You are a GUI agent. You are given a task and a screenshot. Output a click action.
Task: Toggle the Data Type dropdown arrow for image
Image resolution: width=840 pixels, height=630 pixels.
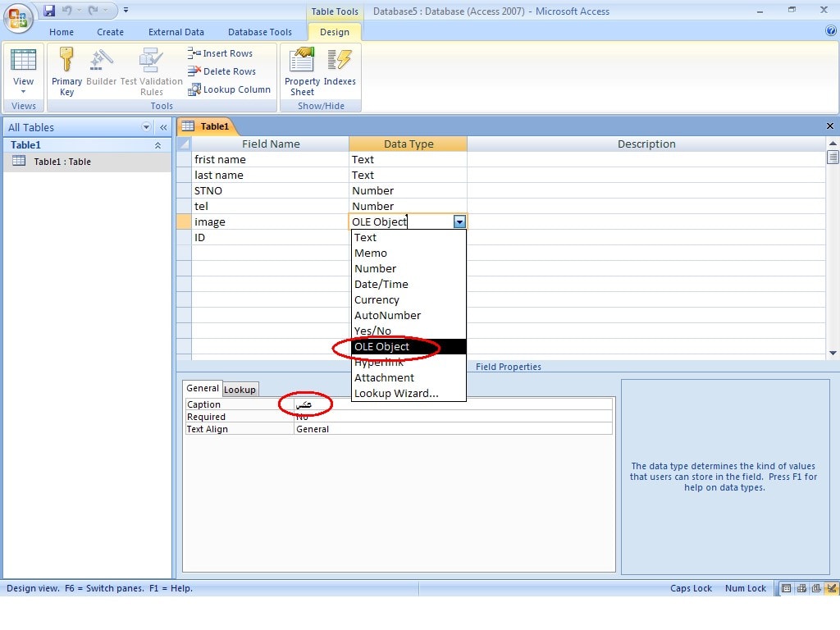(459, 221)
